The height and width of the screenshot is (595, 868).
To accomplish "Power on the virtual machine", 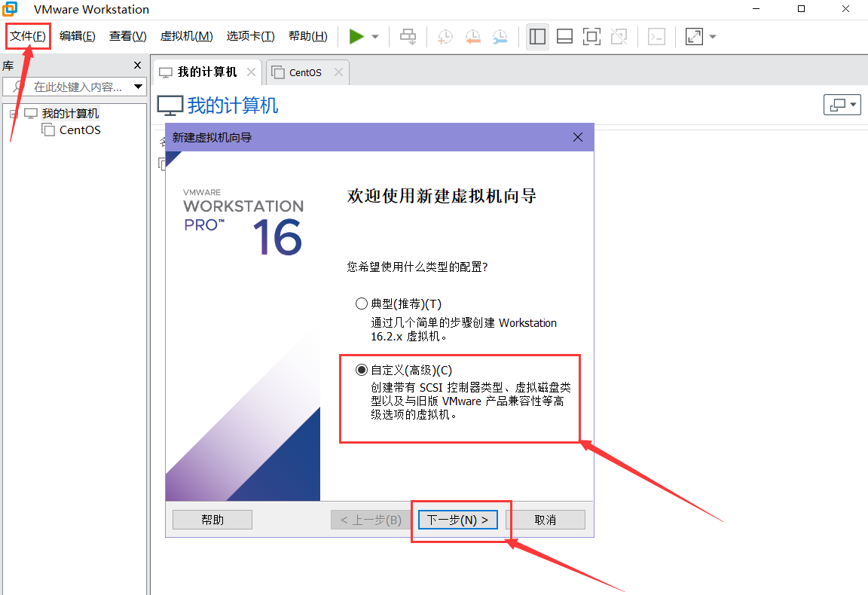I will pos(356,36).
